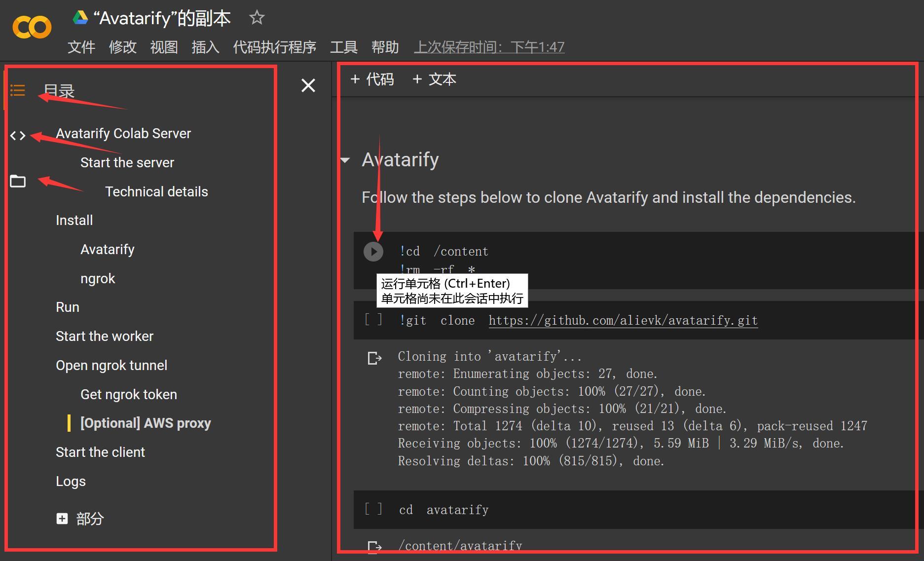Click the last saved time link
This screenshot has width=924, height=561.
[489, 47]
